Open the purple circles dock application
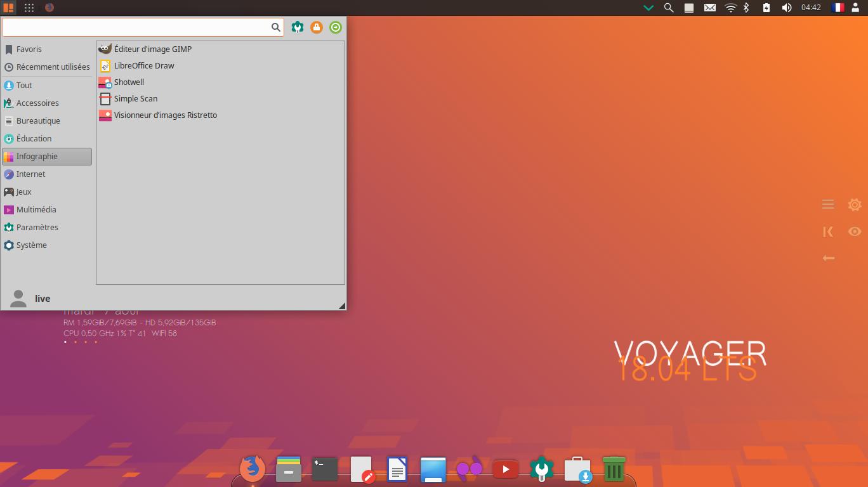Screen dimensions: 868x487 point(470,469)
